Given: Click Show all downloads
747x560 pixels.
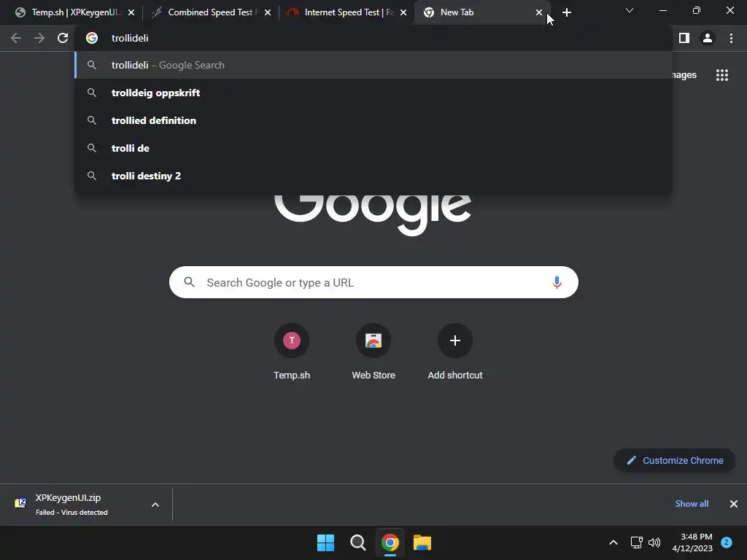Looking at the screenshot, I should (x=692, y=504).
